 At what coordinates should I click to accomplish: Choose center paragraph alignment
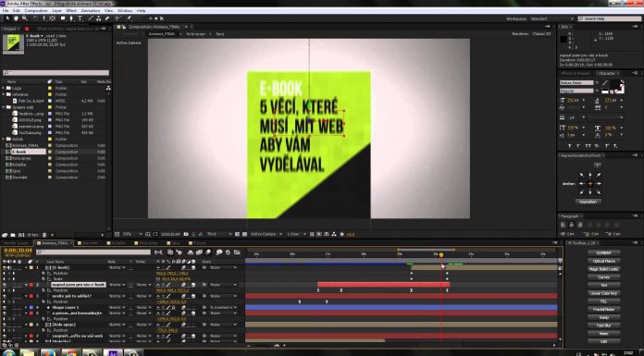[x=571, y=225]
